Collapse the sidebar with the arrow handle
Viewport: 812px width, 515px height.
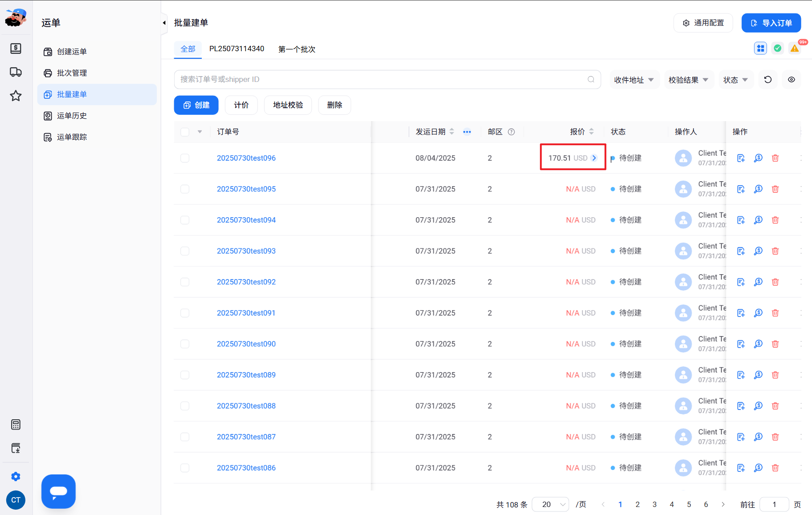coord(164,23)
